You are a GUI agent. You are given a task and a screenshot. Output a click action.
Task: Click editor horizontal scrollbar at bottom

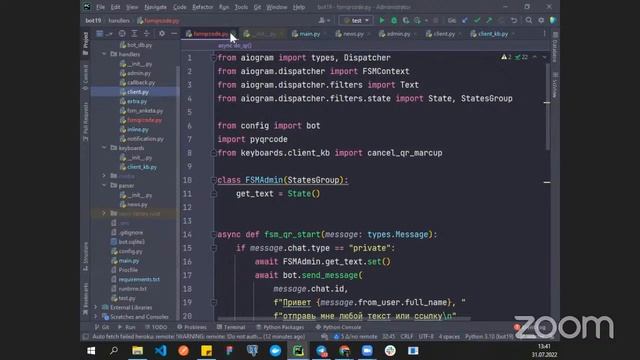click(344, 318)
